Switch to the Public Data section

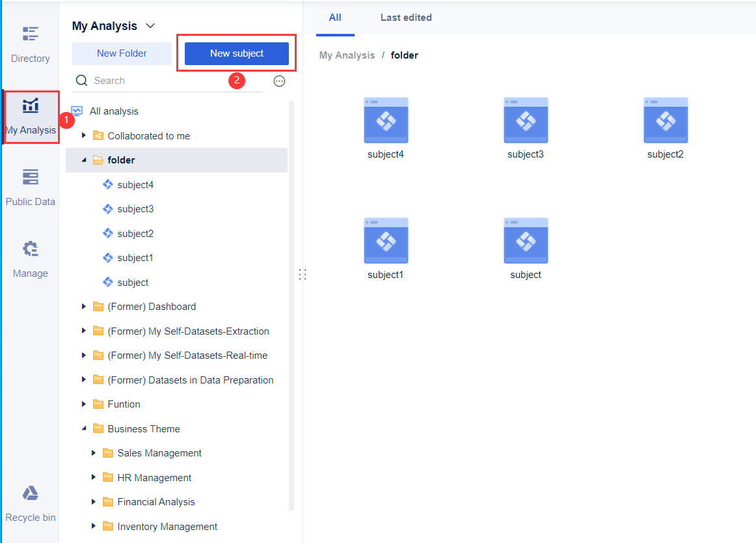coord(30,186)
